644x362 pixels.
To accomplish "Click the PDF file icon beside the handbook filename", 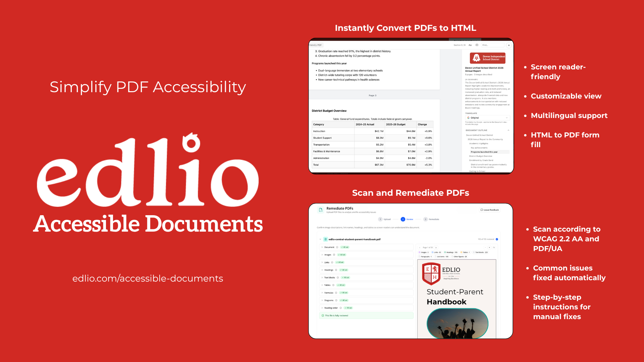I will point(325,239).
